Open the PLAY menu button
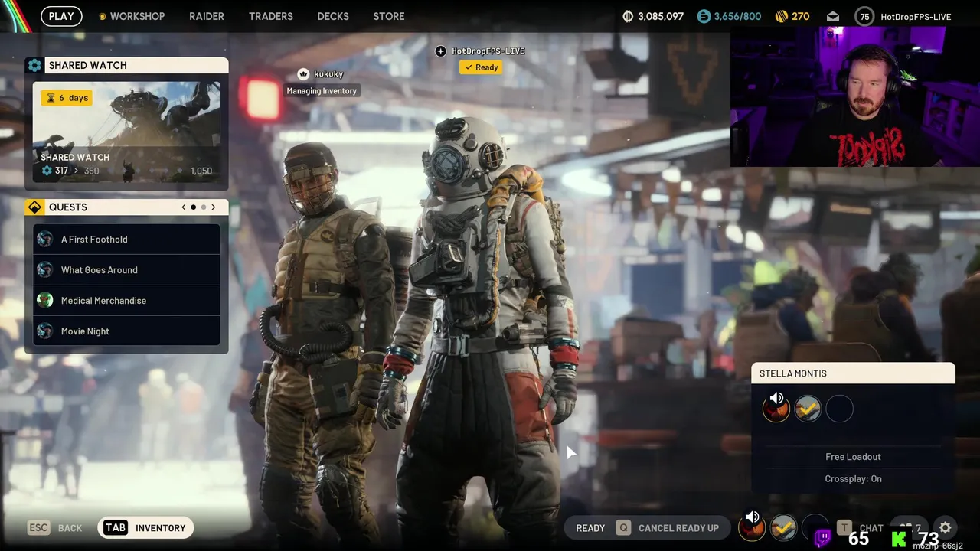 pos(61,16)
